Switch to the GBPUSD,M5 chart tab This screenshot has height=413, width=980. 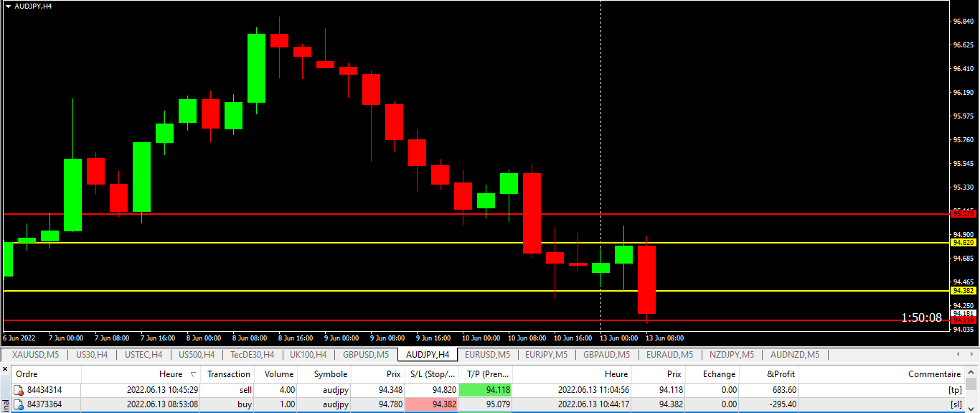click(x=365, y=354)
